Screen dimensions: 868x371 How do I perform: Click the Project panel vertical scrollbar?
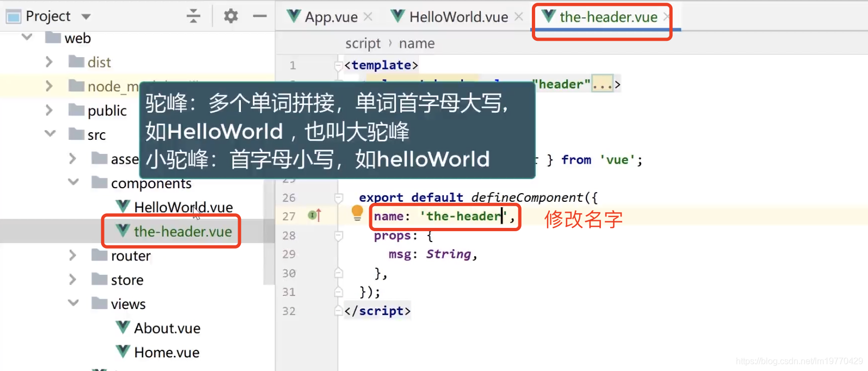[269, 231]
